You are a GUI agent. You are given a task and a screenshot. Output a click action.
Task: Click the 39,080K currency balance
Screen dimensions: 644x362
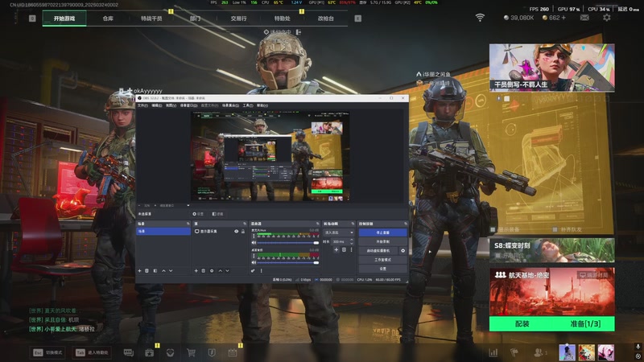click(518, 18)
